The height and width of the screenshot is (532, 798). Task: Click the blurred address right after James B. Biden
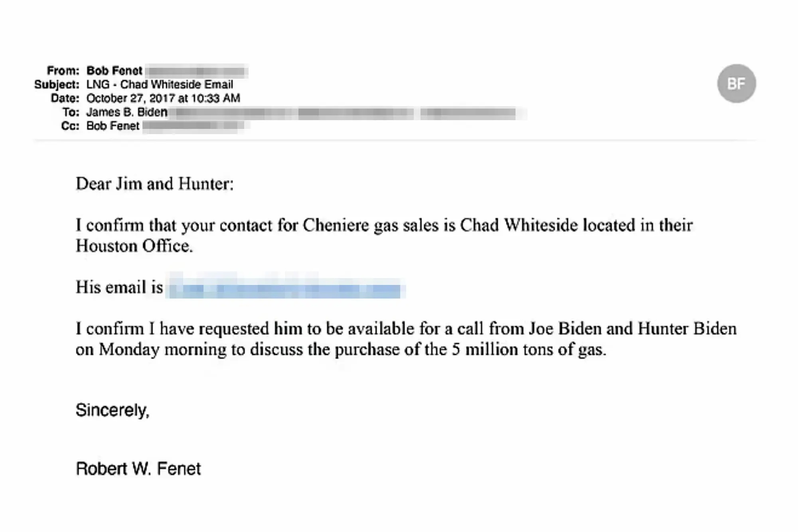click(231, 113)
